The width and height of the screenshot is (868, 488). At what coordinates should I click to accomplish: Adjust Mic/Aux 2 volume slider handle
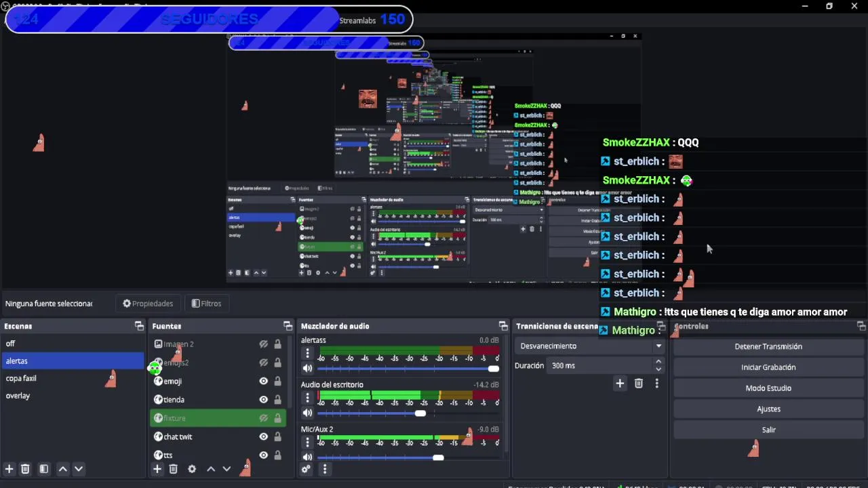point(438,458)
